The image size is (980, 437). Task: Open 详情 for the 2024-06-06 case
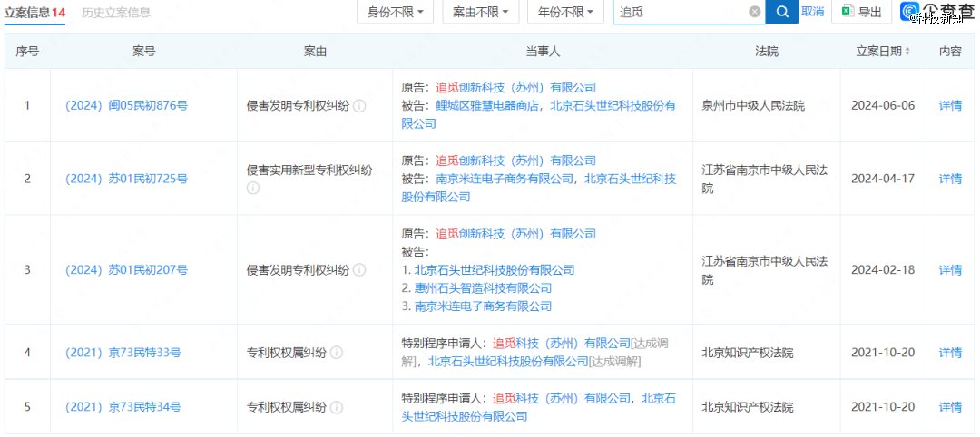[x=951, y=106]
